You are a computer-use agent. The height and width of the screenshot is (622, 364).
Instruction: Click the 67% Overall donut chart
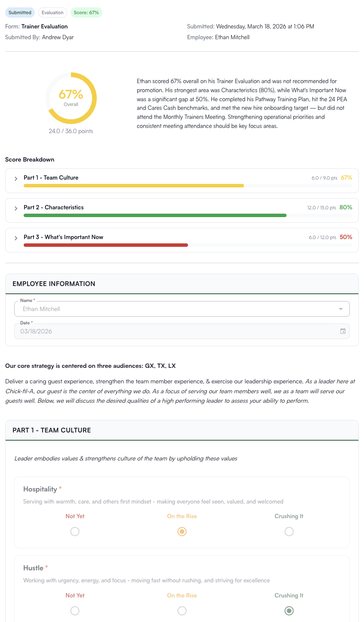click(x=71, y=98)
